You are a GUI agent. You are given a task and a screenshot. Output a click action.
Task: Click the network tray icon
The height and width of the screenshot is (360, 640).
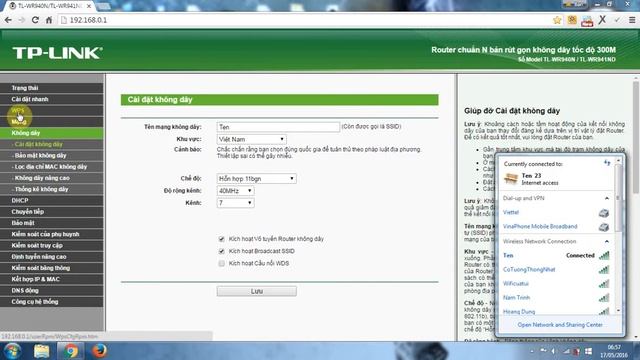[x=566, y=351]
